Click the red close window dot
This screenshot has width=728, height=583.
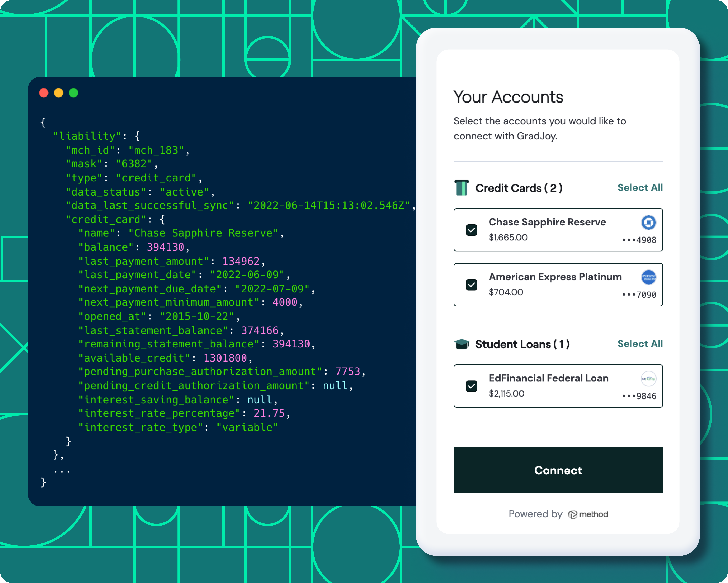pyautogui.click(x=44, y=93)
